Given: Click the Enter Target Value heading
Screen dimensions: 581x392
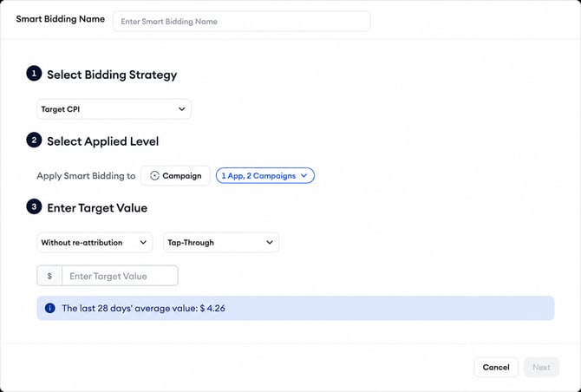Looking at the screenshot, I should tap(97, 208).
